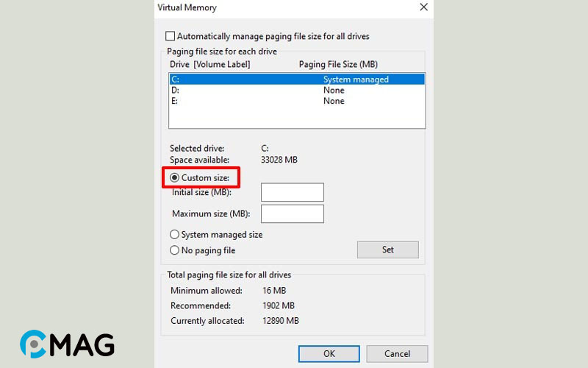588x368 pixels.
Task: Select the System managed size option
Action: coord(175,235)
